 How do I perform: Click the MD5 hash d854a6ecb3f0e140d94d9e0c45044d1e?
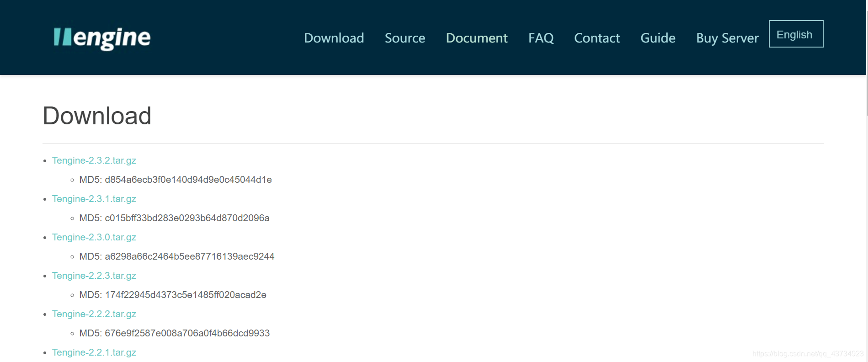(188, 180)
